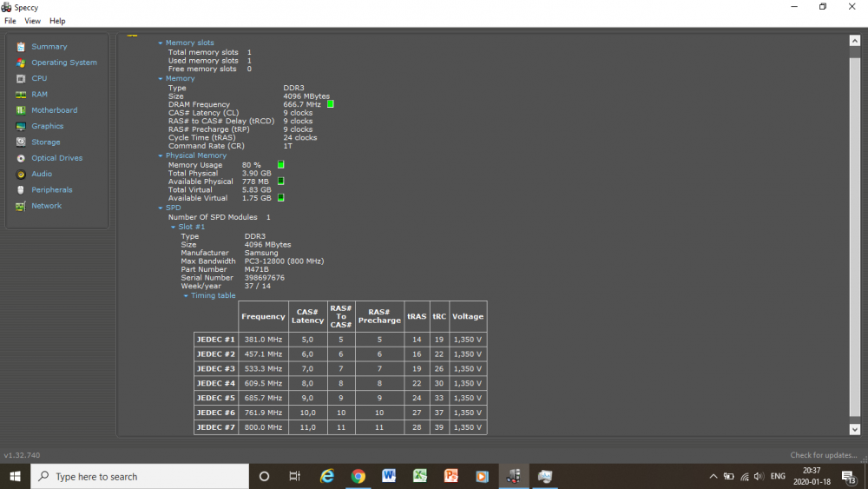Open the media player taskbar icon
The height and width of the screenshot is (489, 868).
click(x=482, y=476)
